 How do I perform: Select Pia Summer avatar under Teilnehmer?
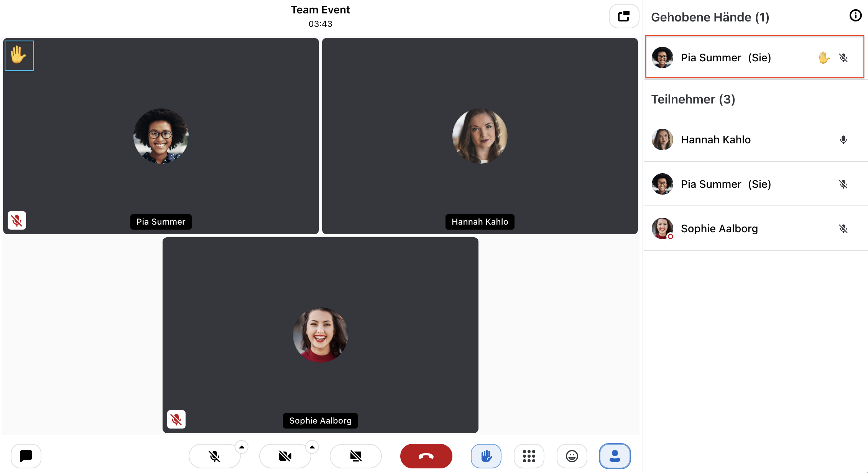[x=663, y=184]
